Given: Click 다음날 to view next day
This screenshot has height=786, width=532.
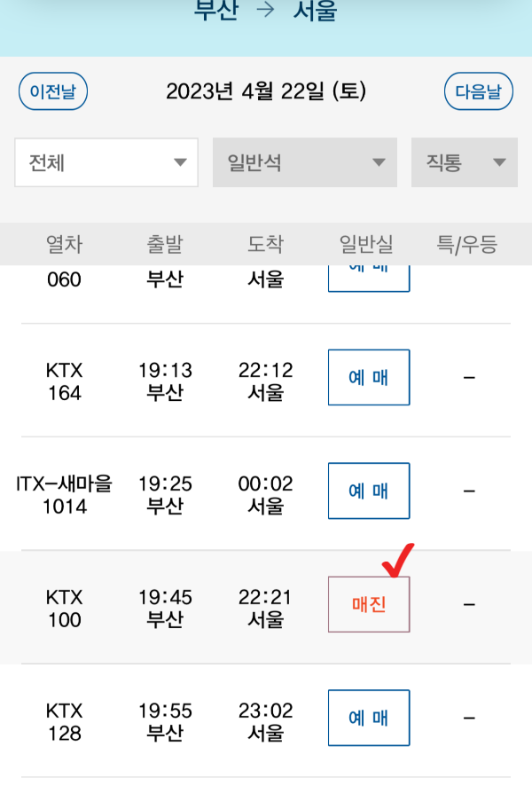Looking at the screenshot, I should pyautogui.click(x=478, y=90).
